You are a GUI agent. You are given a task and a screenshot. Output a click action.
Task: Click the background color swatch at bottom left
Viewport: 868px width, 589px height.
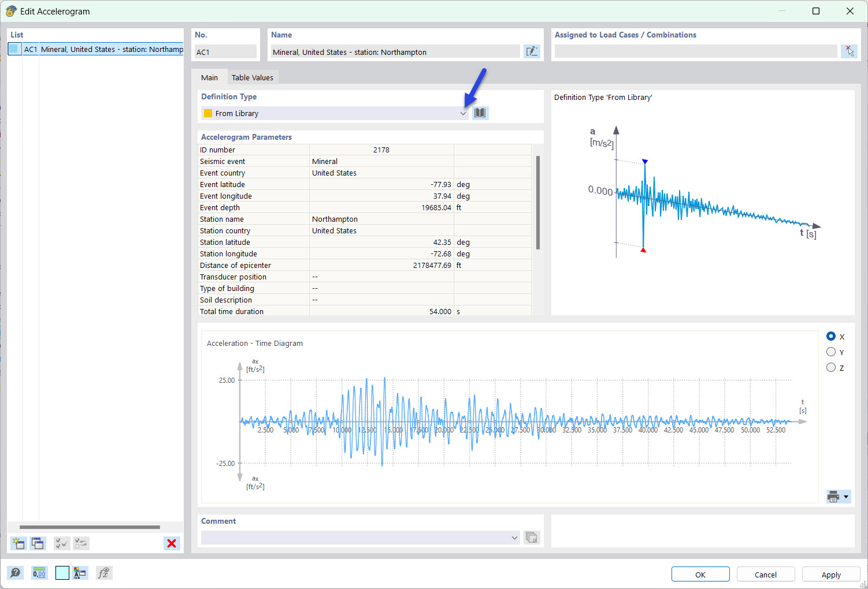pos(62,573)
